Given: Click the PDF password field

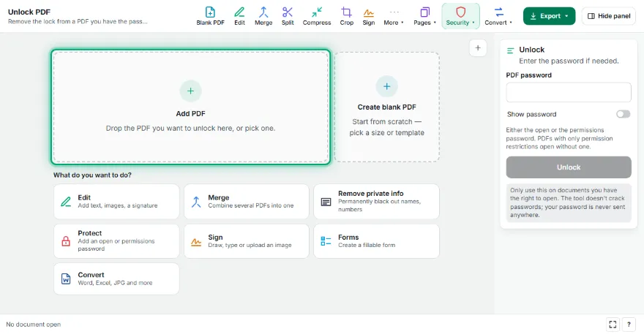Looking at the screenshot, I should coord(569,92).
